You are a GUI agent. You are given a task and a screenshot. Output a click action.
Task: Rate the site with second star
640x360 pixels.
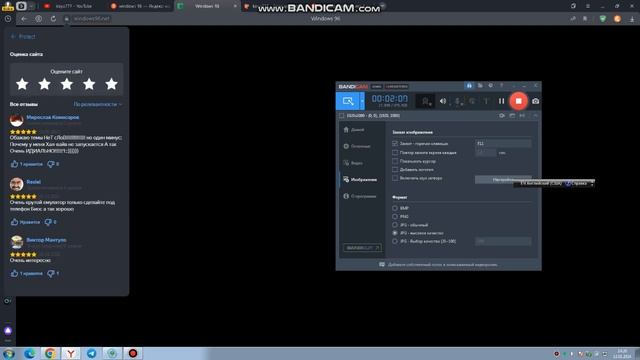pyautogui.click(x=44, y=84)
